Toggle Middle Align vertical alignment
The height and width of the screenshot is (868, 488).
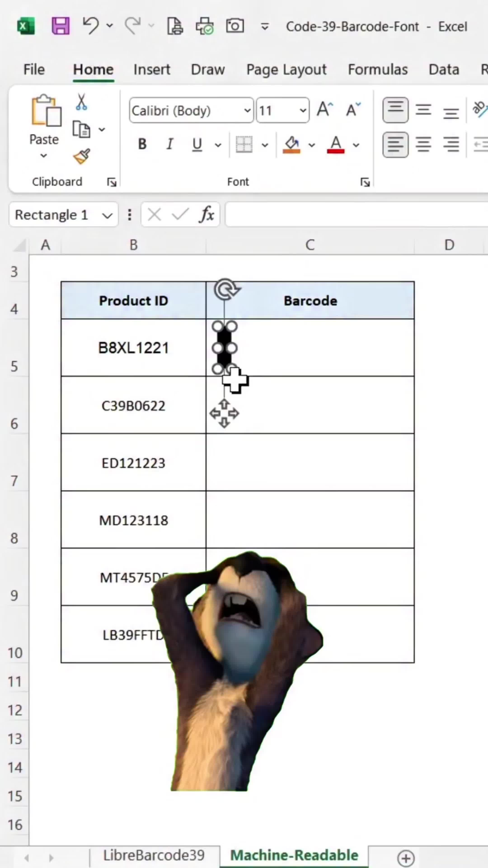coord(423,110)
